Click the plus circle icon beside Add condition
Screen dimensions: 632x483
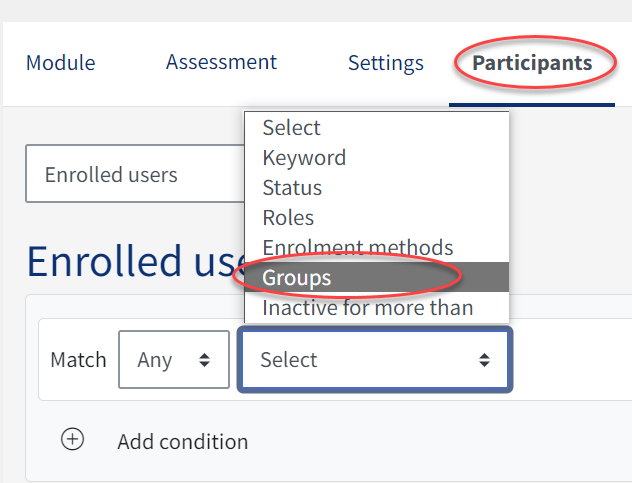coord(72,441)
